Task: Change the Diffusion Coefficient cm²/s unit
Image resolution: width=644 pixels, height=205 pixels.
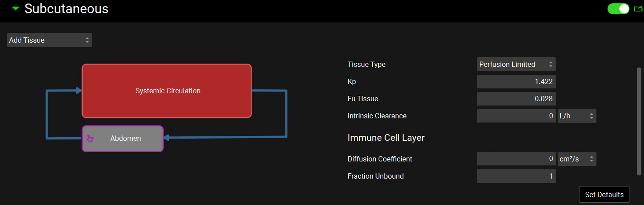Action: coord(577,159)
